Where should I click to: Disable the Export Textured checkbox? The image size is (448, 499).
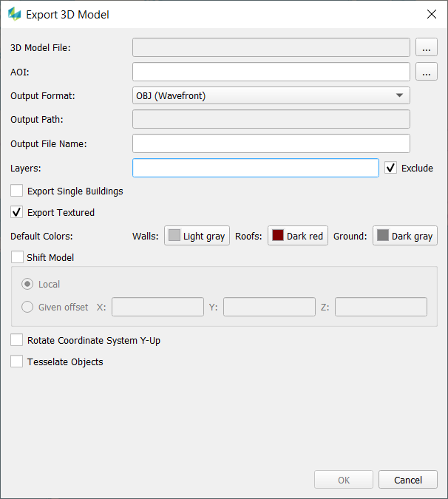[x=17, y=212]
